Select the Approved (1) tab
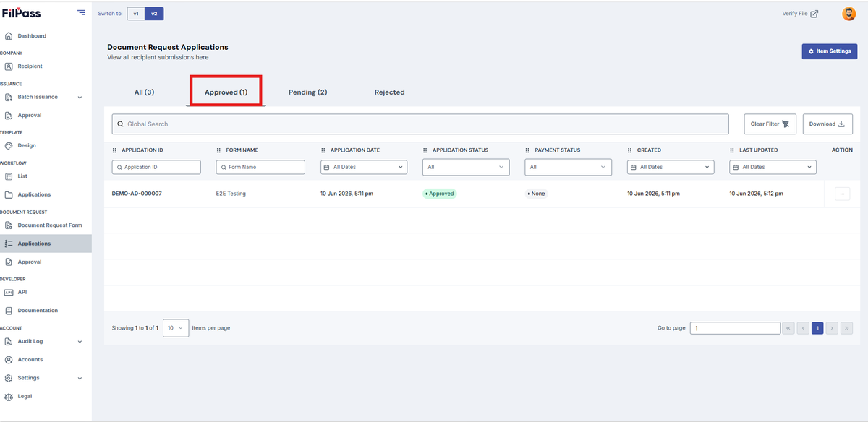The width and height of the screenshot is (868, 422). point(226,92)
